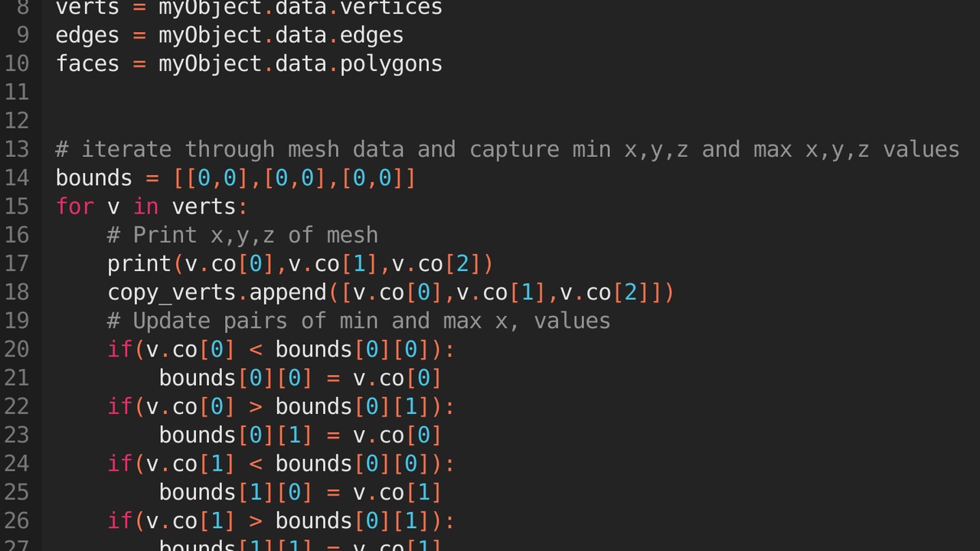The width and height of the screenshot is (980, 551).
Task: Click 'copy_verts' on line 18
Action: [171, 292]
